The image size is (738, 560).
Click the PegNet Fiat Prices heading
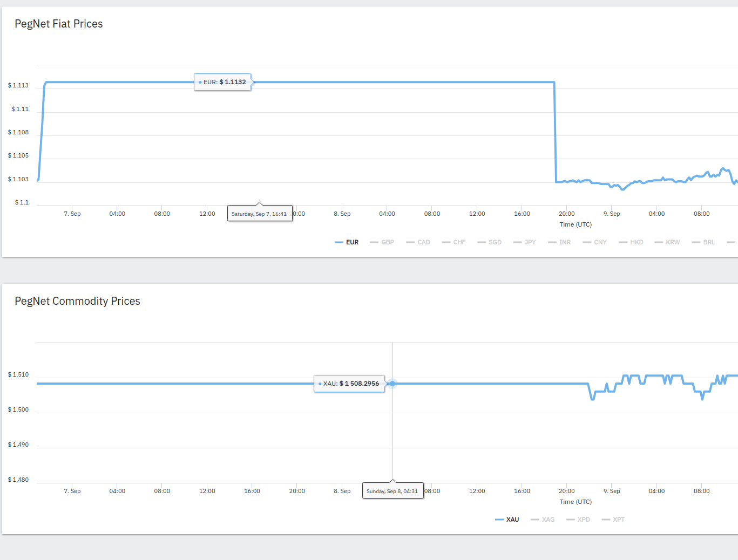click(59, 24)
